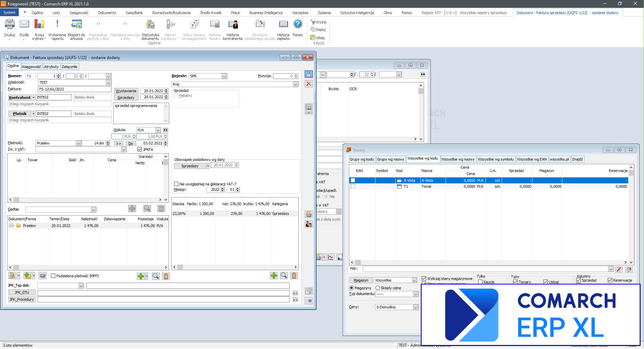Screen dimensions: 644x349
Task: Toggle Sprzedaż column checkbox
Action: 579,280
